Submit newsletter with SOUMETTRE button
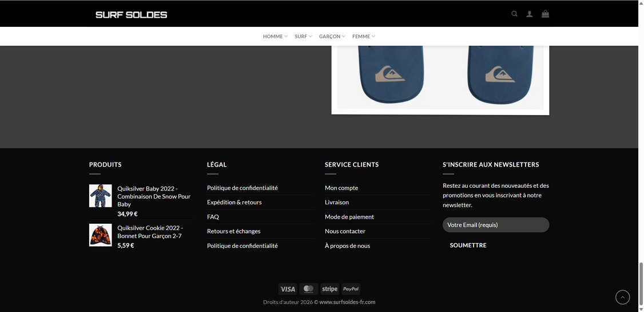This screenshot has height=312, width=644. pos(468,246)
